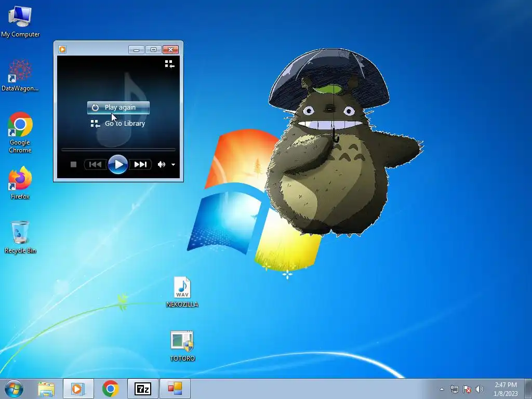Open the volume dropdown arrow in player
The image size is (532, 399).
click(x=173, y=165)
